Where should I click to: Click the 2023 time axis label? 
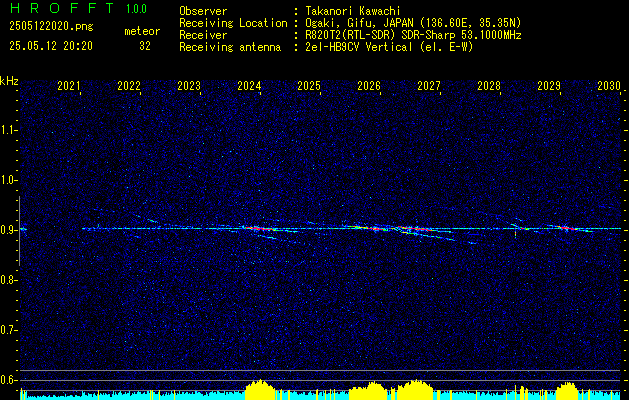pyautogui.click(x=189, y=85)
